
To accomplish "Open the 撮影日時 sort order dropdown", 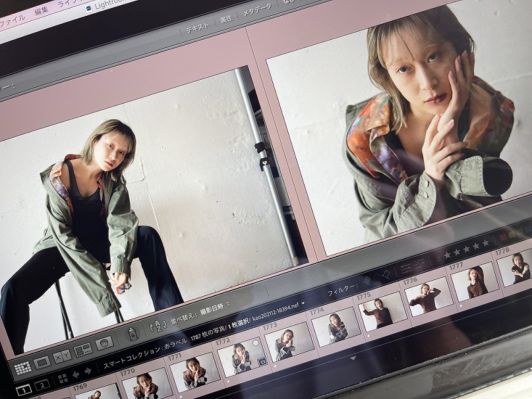I will click(x=214, y=308).
